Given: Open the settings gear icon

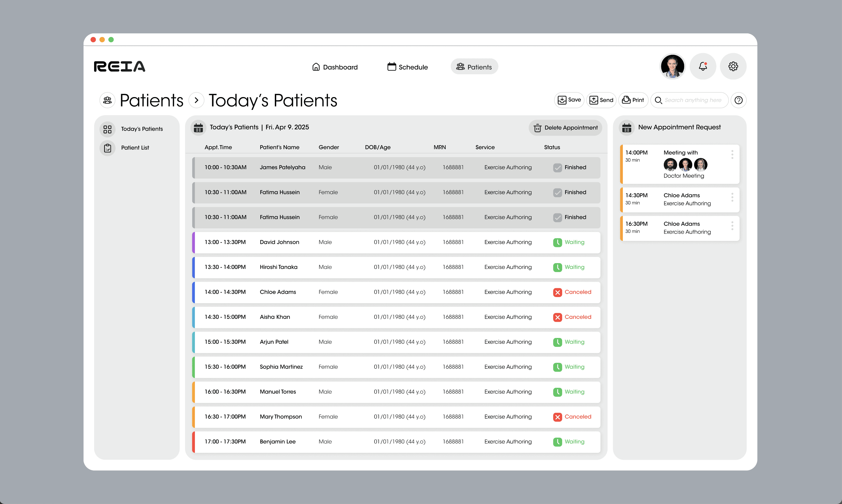Looking at the screenshot, I should pyautogui.click(x=733, y=66).
